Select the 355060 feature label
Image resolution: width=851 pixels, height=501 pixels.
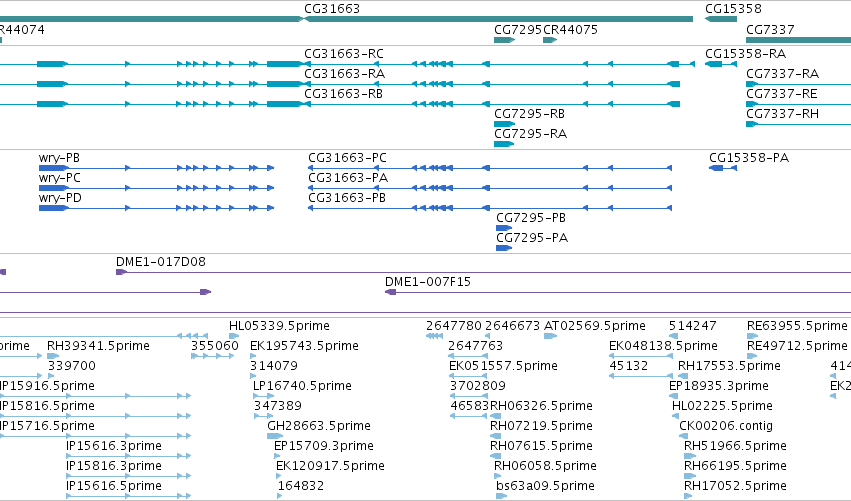214,346
